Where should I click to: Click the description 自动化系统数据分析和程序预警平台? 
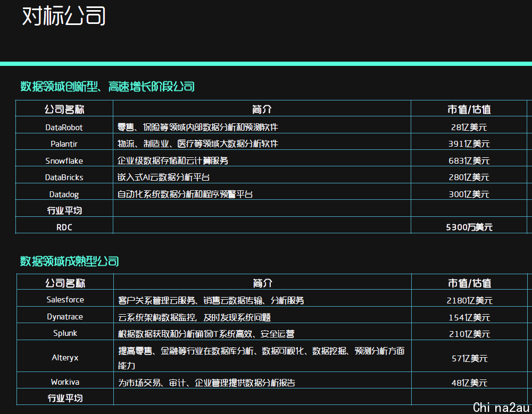tap(185, 195)
